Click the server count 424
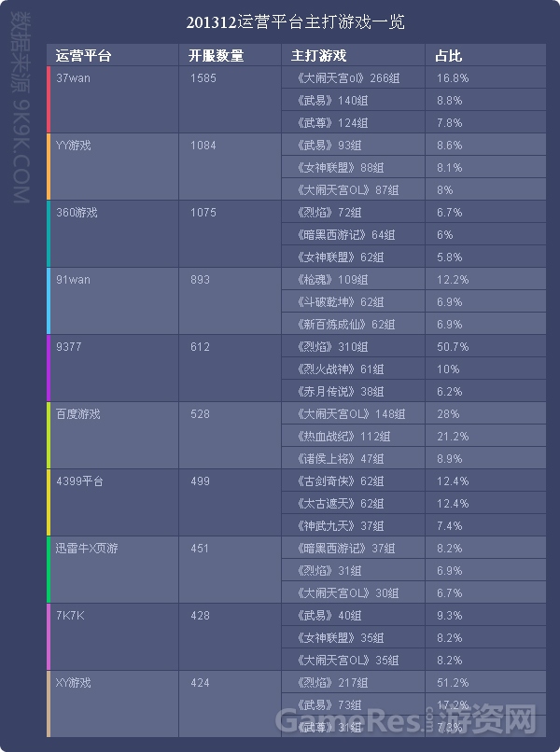The image size is (560, 752). click(200, 682)
